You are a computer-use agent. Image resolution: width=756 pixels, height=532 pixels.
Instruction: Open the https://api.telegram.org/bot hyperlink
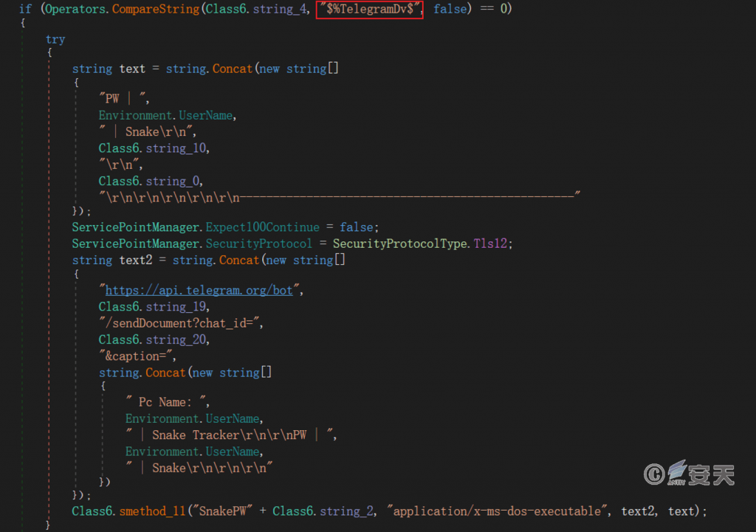click(199, 290)
